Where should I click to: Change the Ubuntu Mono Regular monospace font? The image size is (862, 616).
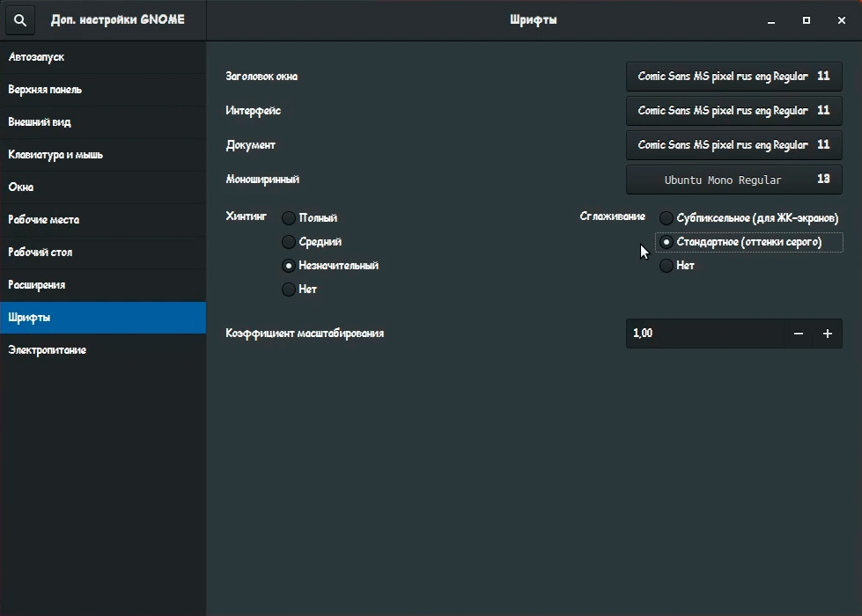click(x=733, y=180)
